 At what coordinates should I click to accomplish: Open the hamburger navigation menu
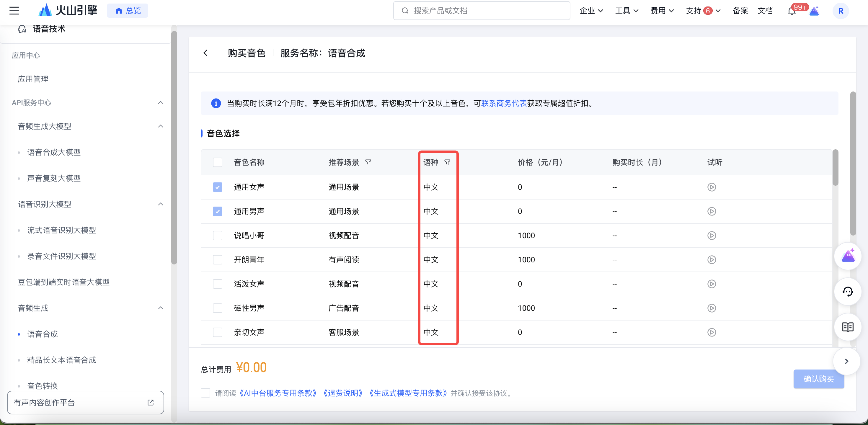pyautogui.click(x=14, y=11)
